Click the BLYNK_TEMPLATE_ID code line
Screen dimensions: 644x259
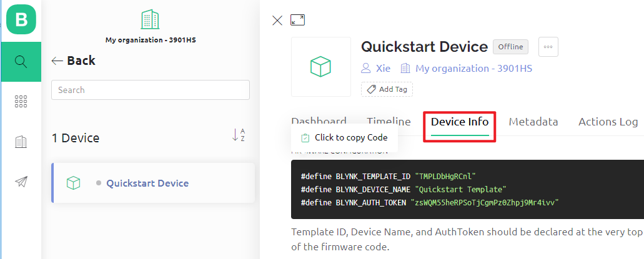click(388, 177)
